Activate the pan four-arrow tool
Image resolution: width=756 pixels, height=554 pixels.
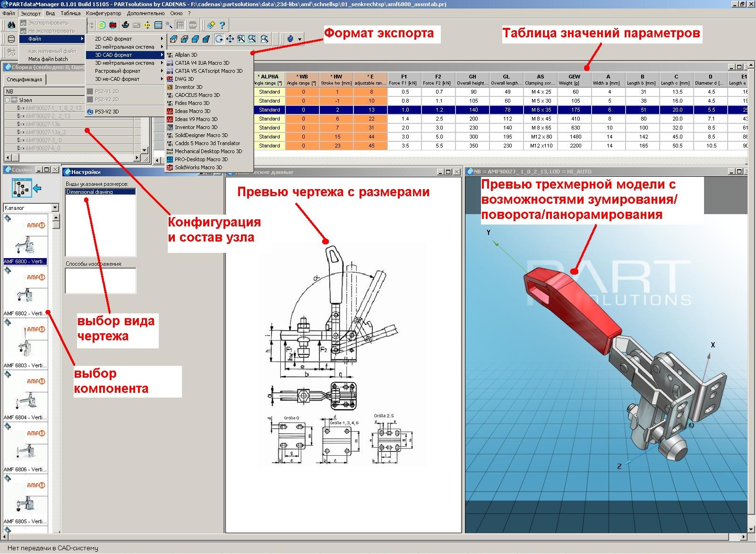[230, 39]
